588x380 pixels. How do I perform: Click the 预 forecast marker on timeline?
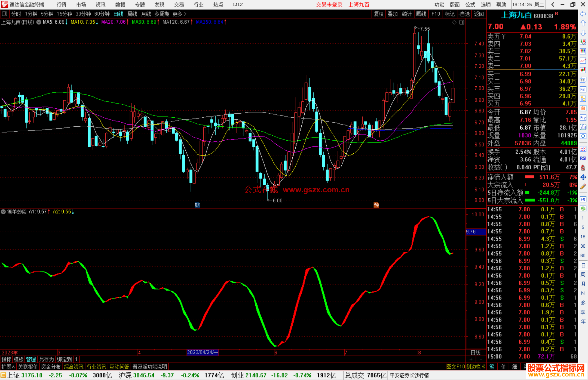[x=376, y=205]
